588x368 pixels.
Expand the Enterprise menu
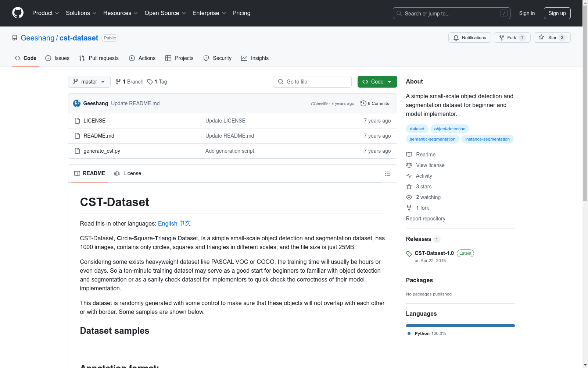pos(209,13)
